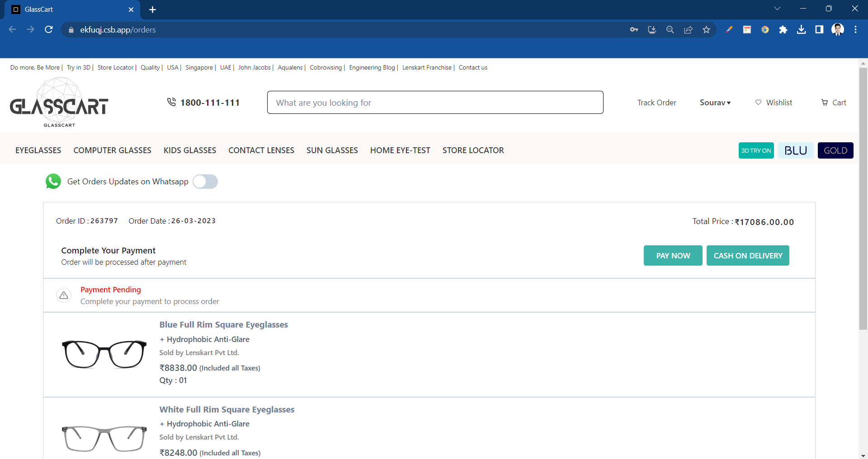Screen dimensions: 868x459
Task: Open the Chrome three-dot menu
Action: [x=855, y=30]
